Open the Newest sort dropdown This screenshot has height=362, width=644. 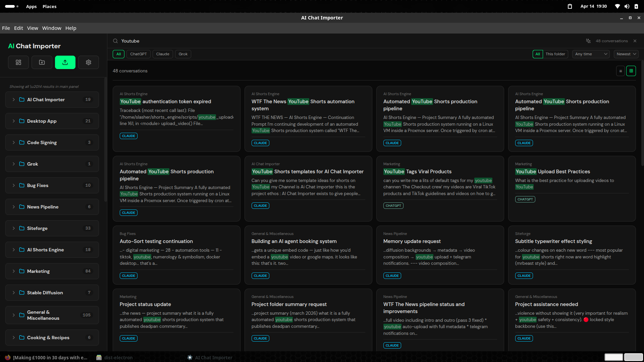tap(626, 54)
